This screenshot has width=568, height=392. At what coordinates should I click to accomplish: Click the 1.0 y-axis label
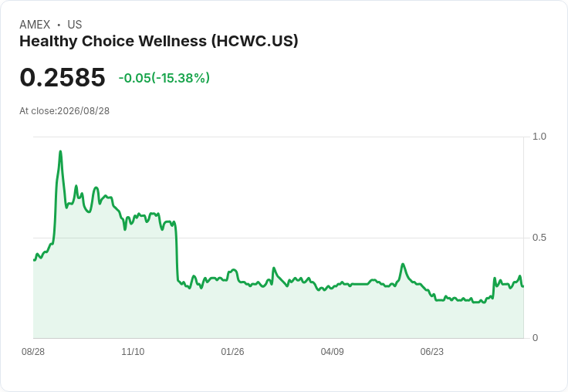pyautogui.click(x=539, y=137)
